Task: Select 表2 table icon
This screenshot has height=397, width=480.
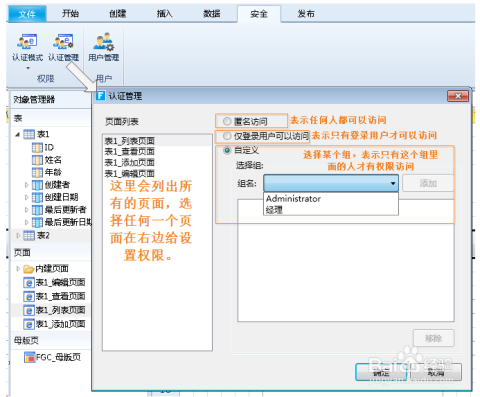Action: point(29,235)
